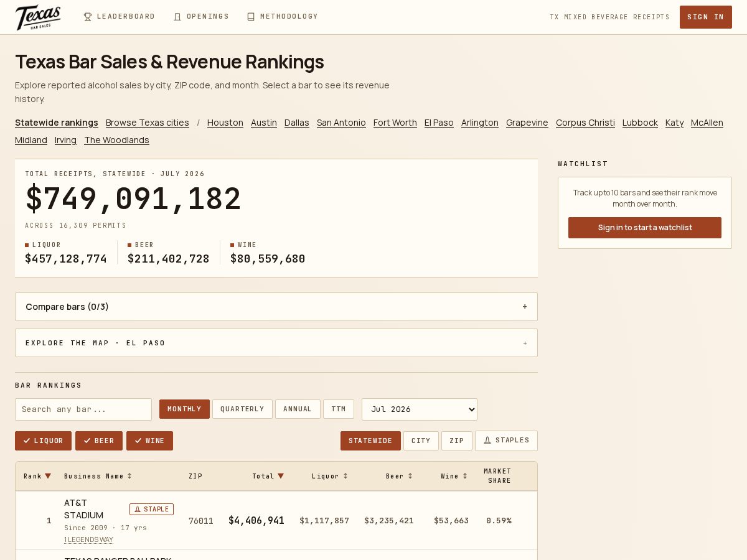The width and height of the screenshot is (747, 560).
Task: Go to Corpus Christi city rankings
Action: tap(585, 123)
